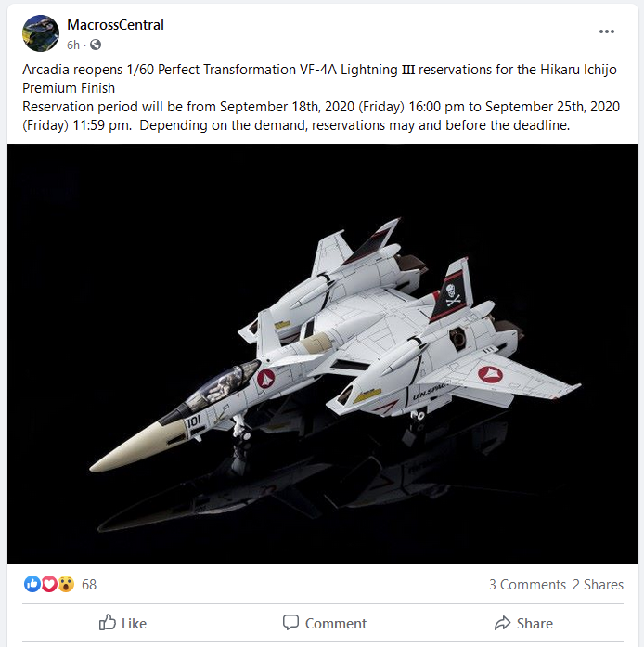Screen dimensions: 644x647
Task: Open the MacrossCentral profile picture
Action: click(x=41, y=33)
